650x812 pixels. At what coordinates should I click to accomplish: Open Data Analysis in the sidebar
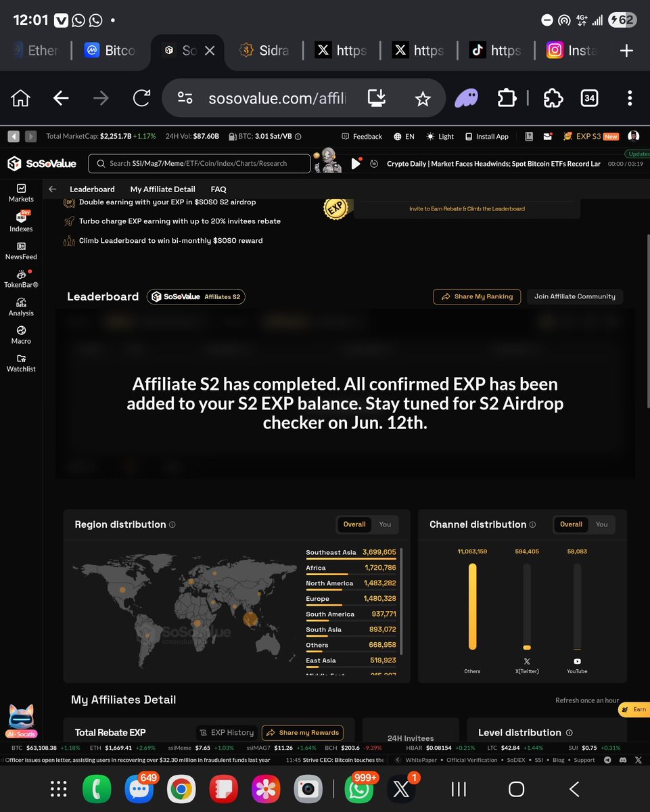tap(21, 307)
